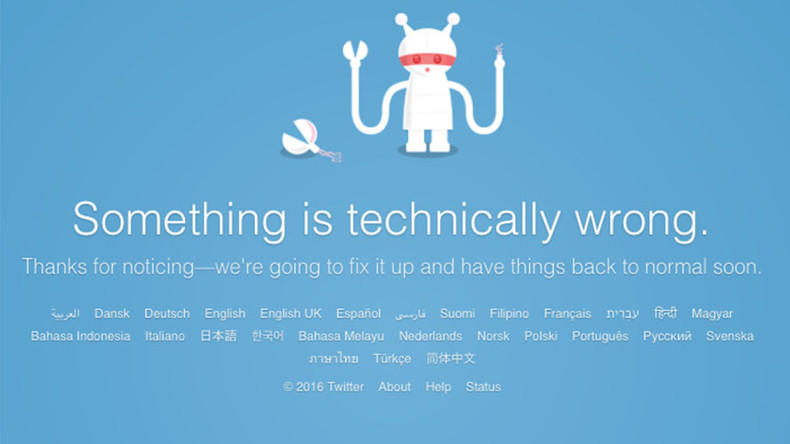Switch language to Deutsch
The width and height of the screenshot is (790, 444).
tap(167, 313)
